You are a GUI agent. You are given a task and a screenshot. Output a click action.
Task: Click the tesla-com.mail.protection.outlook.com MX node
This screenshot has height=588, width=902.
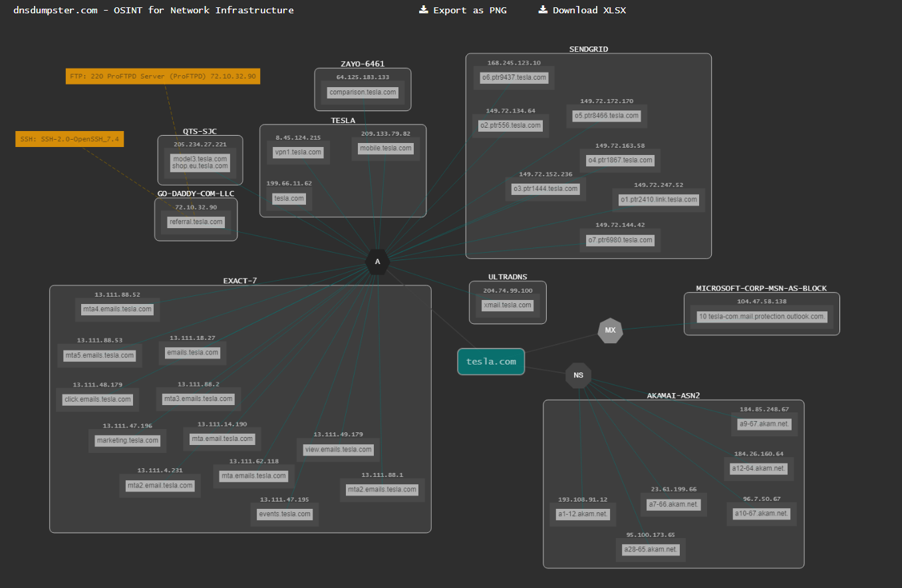(x=762, y=317)
